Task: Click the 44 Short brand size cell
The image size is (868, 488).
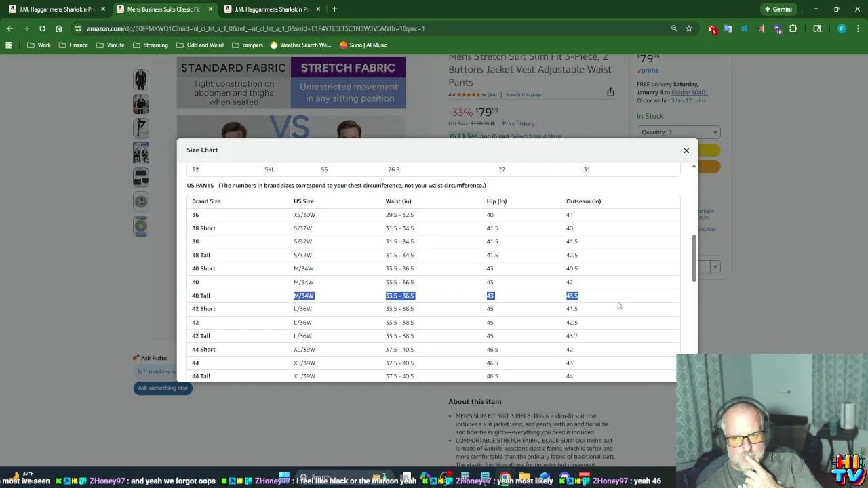Action: point(203,350)
